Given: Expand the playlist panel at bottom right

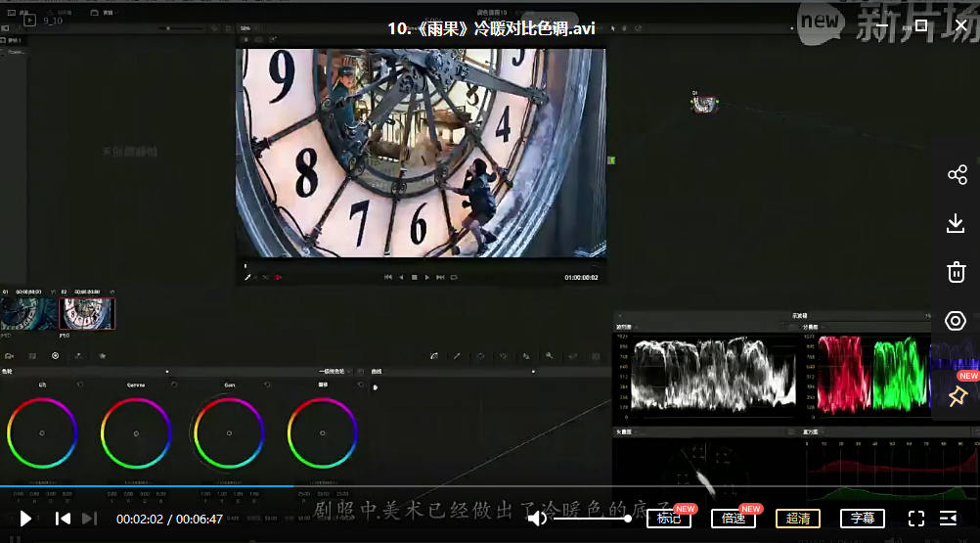Looking at the screenshot, I should click(x=948, y=519).
